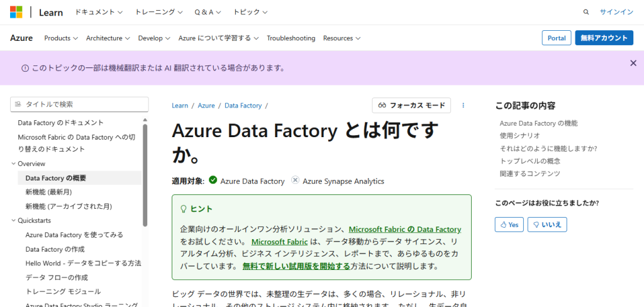
Task: Jump to 関連するコンテンツ section
Action: click(530, 174)
